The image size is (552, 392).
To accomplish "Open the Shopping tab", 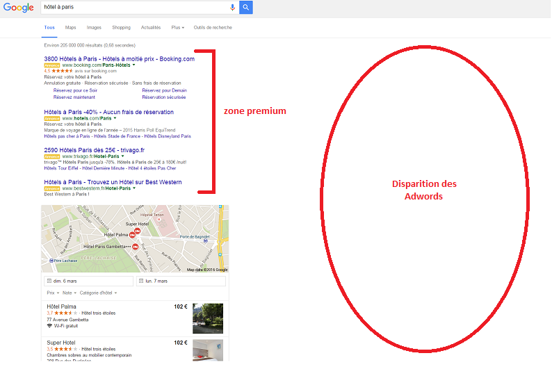I will tap(121, 27).
